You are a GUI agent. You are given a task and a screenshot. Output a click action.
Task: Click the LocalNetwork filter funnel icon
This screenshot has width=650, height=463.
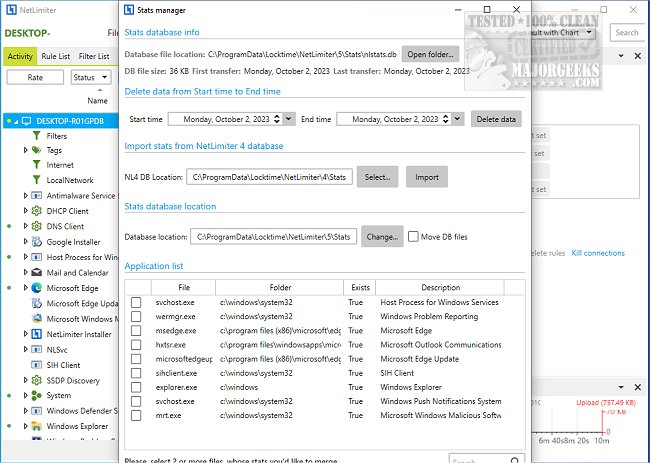click(x=36, y=180)
